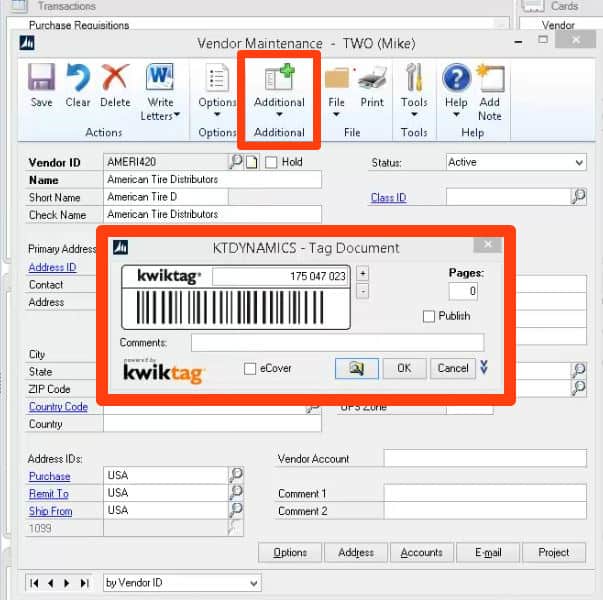
Task: Expand the Help dropdown arrow
Action: (x=456, y=114)
